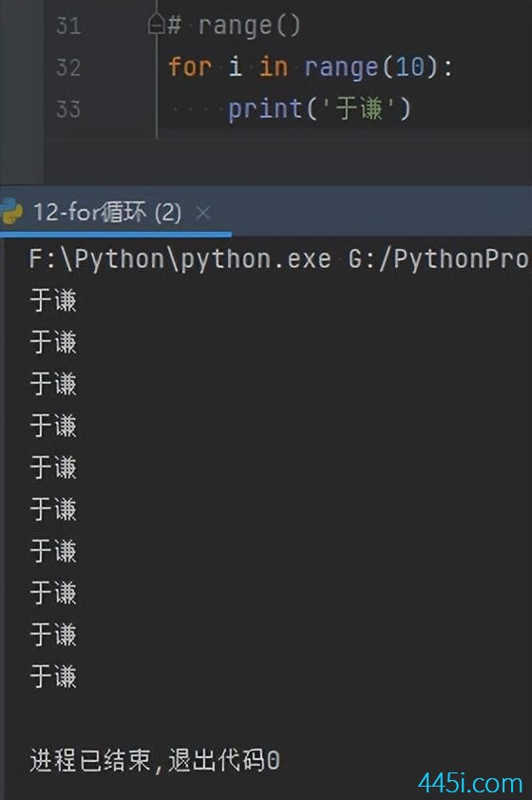The height and width of the screenshot is (800, 532).
Task: Select the 12-for循环 (2) run tab
Action: pyautogui.click(x=107, y=212)
